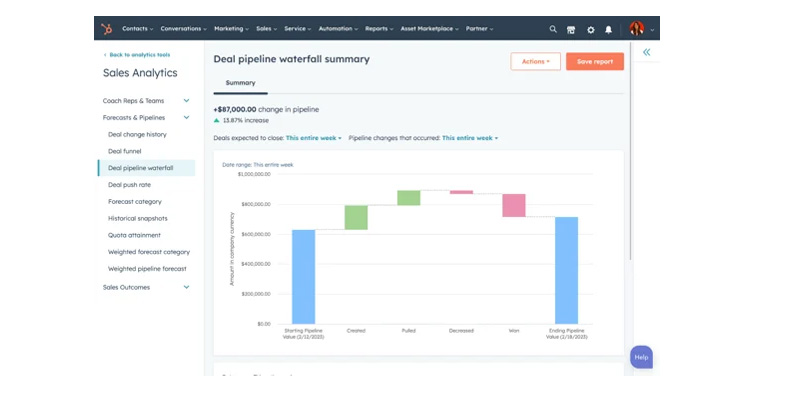Viewport: 800px width, 409px height.
Task: Select the Summary tab
Action: click(240, 83)
